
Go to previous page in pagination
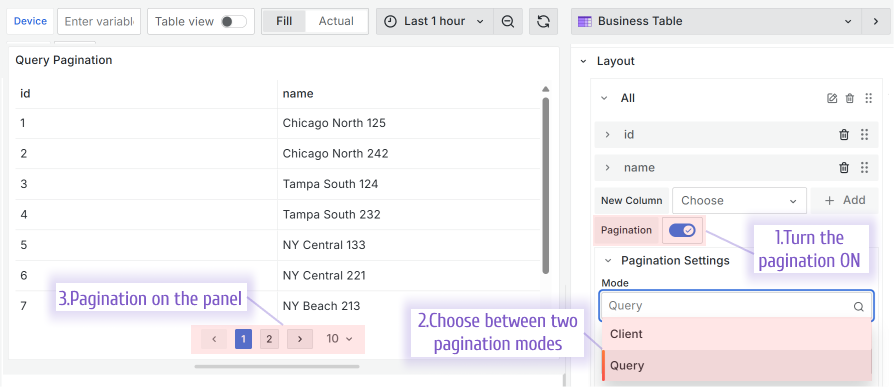click(214, 339)
